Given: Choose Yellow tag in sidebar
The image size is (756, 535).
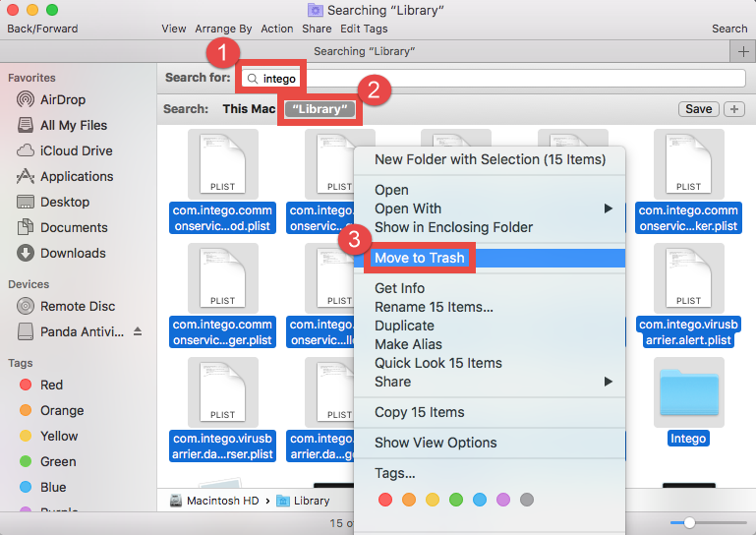Looking at the screenshot, I should 48,436.
